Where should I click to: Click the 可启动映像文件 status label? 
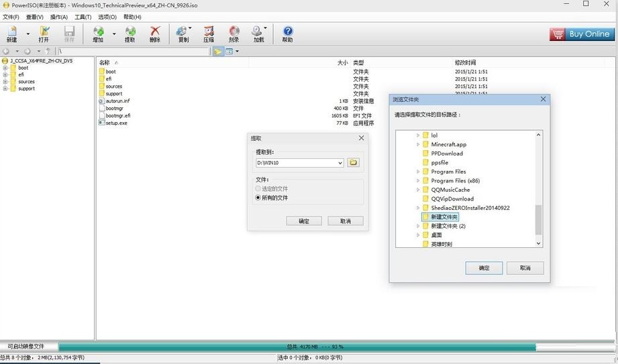[26, 347]
